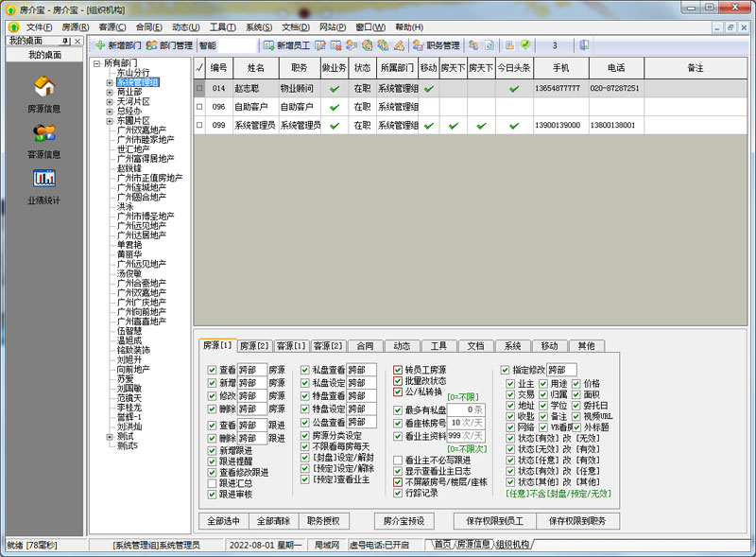Switch to the 合同 permission tab
This screenshot has width=756, height=557.
coord(365,345)
